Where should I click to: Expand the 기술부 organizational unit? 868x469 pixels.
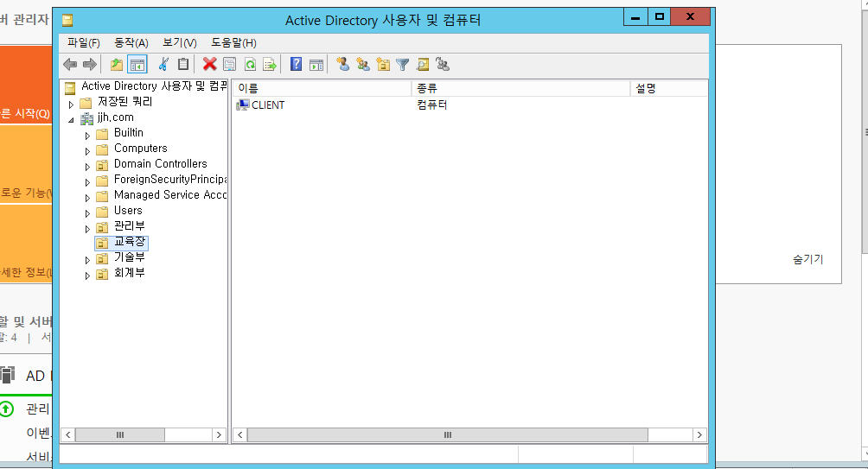[x=87, y=259]
